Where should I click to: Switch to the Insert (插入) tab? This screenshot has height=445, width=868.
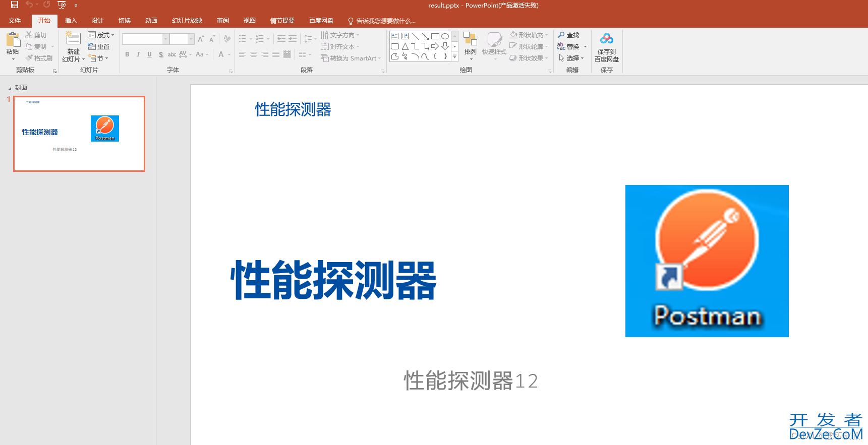pos(71,21)
